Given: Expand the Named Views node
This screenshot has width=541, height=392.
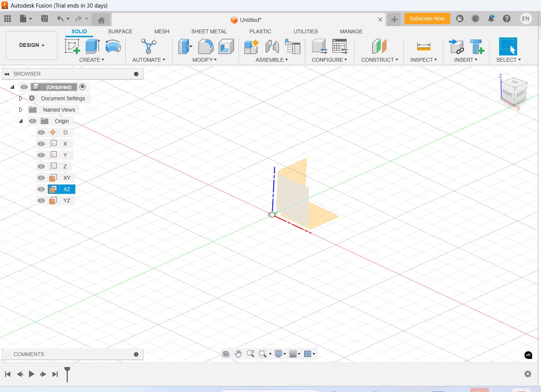Looking at the screenshot, I should pyautogui.click(x=21, y=110).
